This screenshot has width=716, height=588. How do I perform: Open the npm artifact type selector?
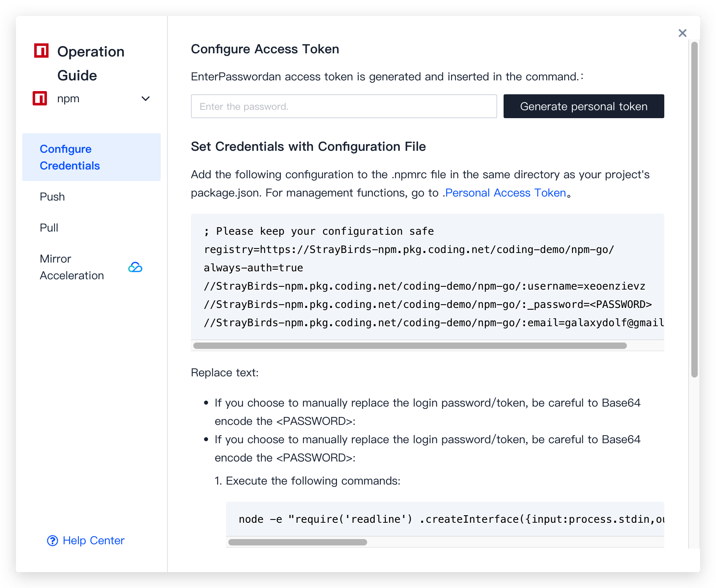[x=91, y=99]
